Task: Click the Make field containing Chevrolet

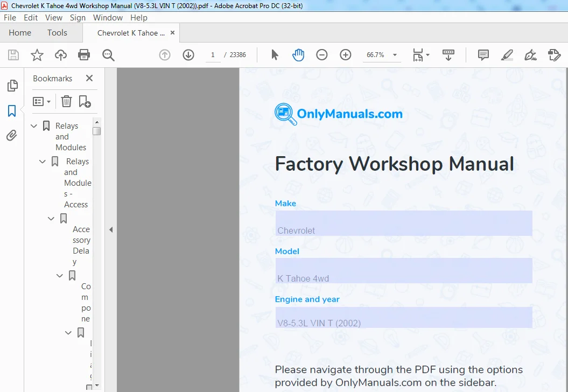Action: pos(404,223)
